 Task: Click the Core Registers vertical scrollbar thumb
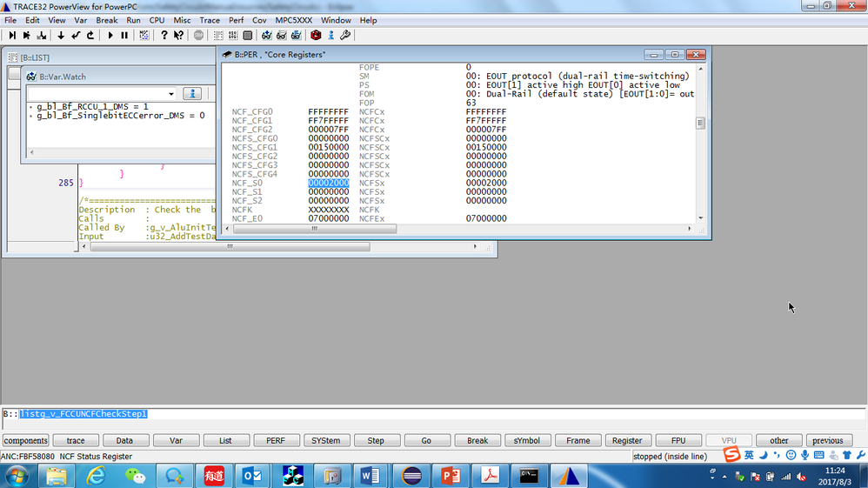click(x=700, y=123)
